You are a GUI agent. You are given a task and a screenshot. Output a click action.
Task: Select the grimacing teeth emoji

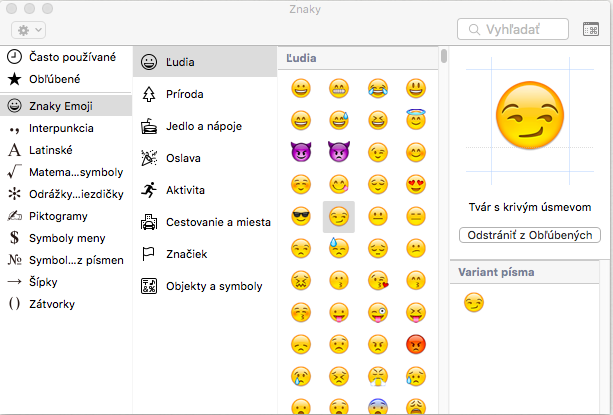[x=339, y=88]
